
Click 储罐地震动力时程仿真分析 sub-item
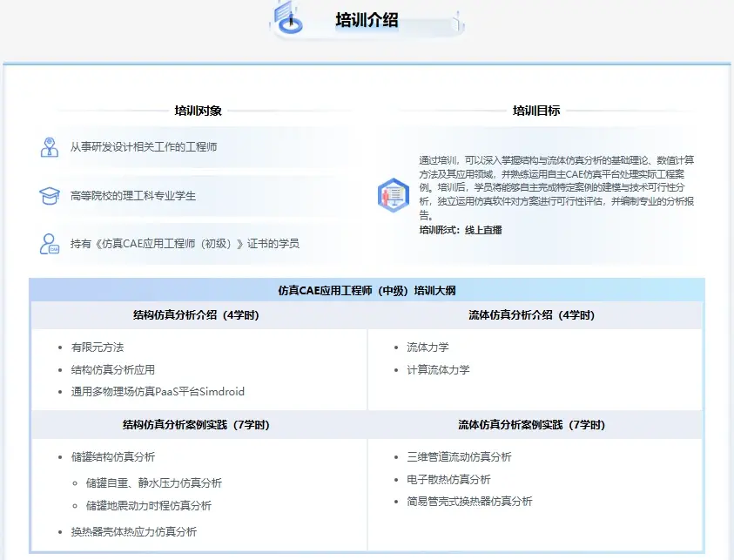pyautogui.click(x=149, y=506)
